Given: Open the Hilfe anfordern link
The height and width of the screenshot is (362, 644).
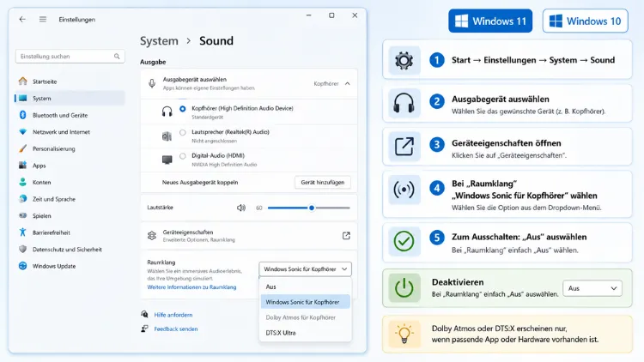Looking at the screenshot, I should tap(173, 315).
